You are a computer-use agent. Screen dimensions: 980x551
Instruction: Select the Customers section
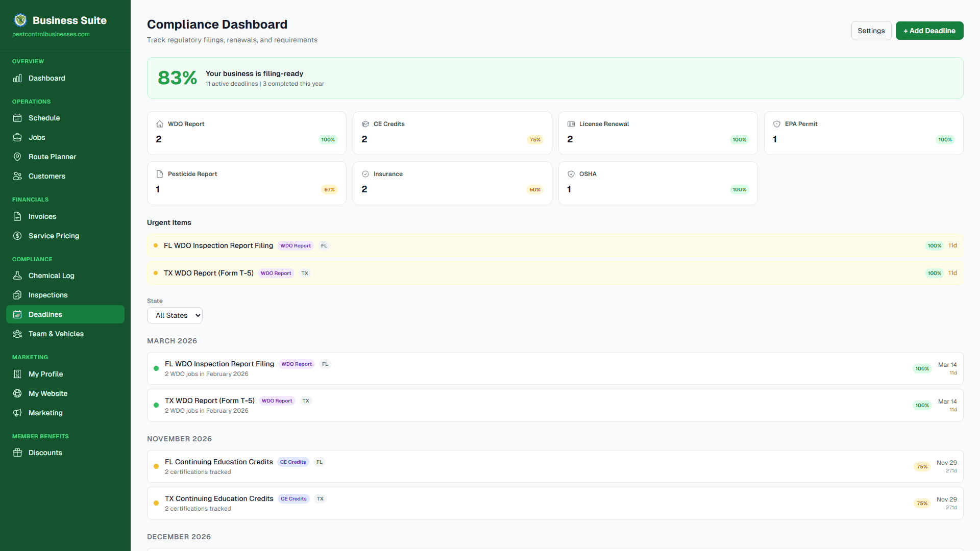point(46,176)
